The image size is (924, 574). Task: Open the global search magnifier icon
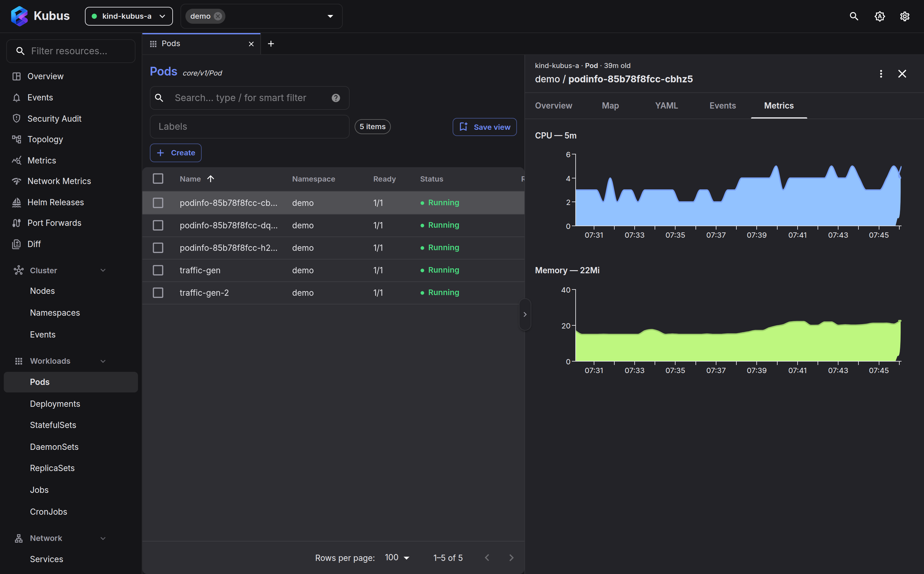coord(854,16)
